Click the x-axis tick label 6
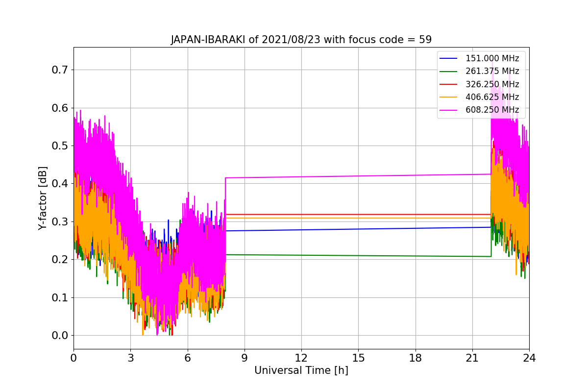588x392 pixels. point(187,358)
